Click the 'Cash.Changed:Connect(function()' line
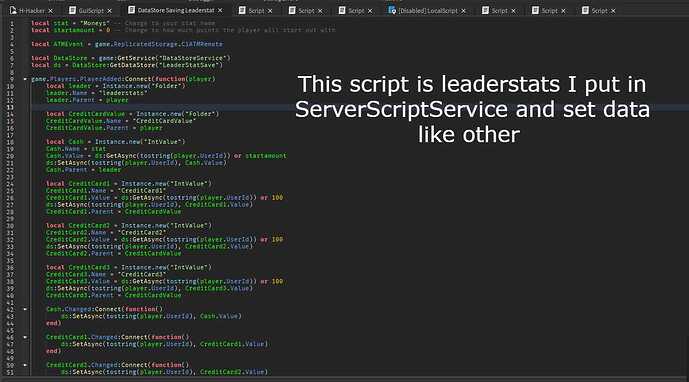Viewport: 689px width, 382px height. (x=104, y=309)
